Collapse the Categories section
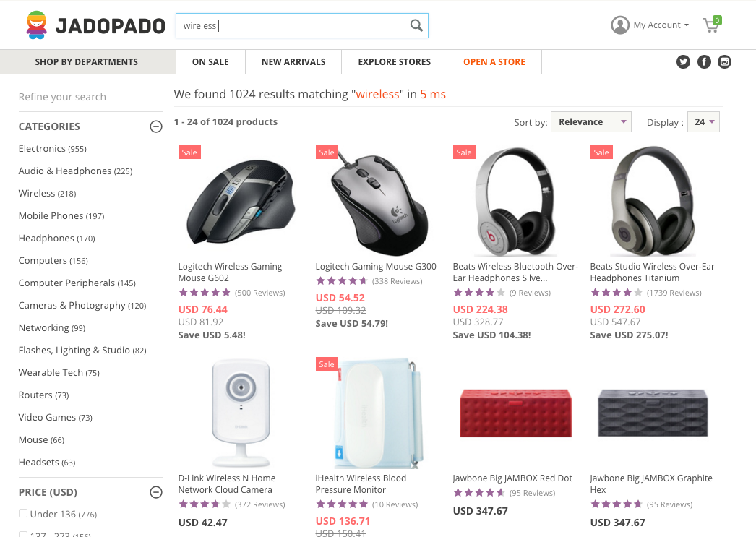Viewport: 756px width, 537px height. [x=155, y=126]
